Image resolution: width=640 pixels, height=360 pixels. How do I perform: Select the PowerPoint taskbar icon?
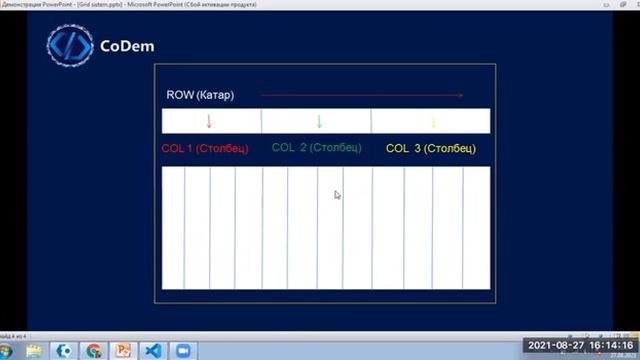(x=123, y=351)
